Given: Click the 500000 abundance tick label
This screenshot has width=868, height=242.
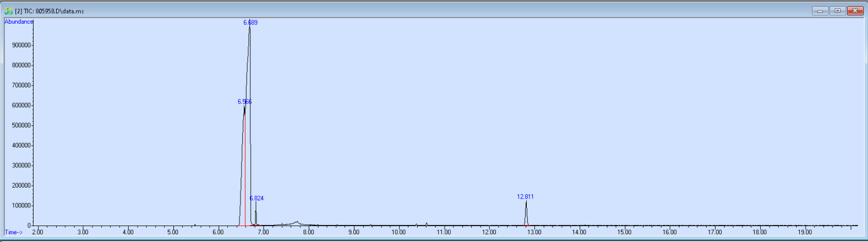Looking at the screenshot, I should pos(21,125).
